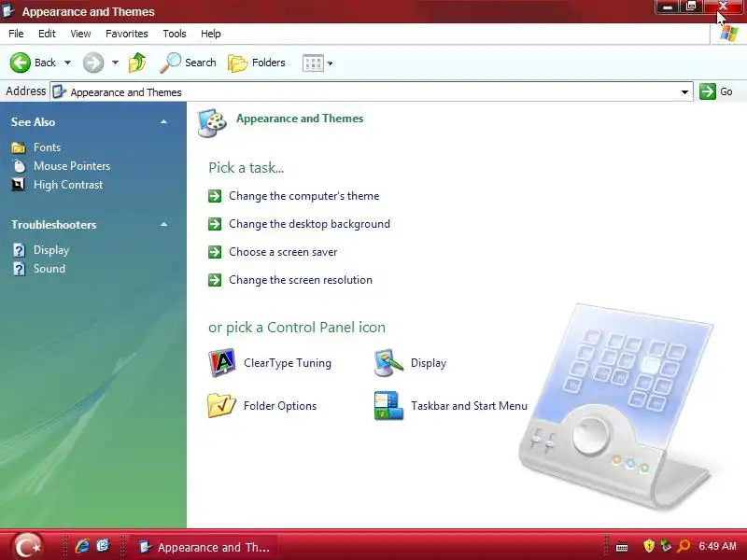Launch Internet Explorer from quick launch
Image resolution: width=747 pixels, height=560 pixels.
(x=82, y=546)
